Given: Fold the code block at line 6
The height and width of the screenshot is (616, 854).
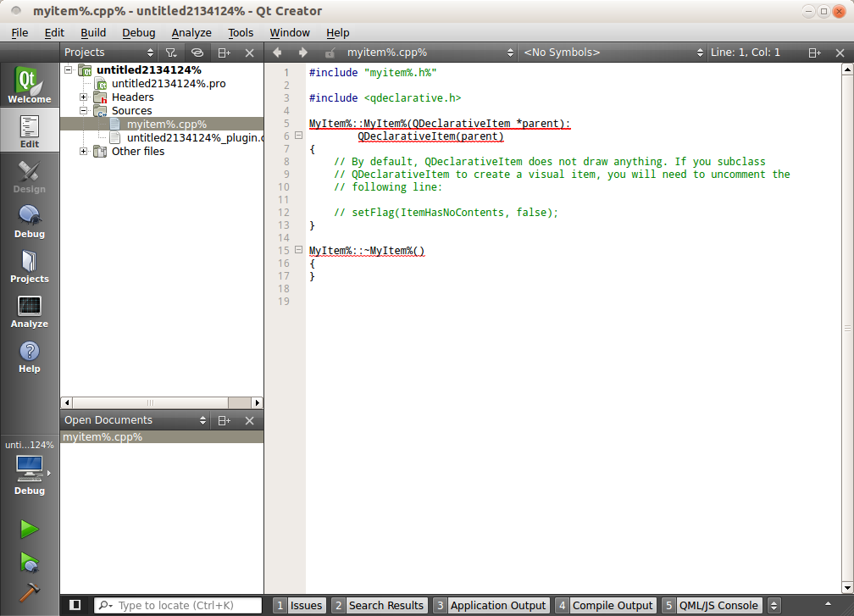Looking at the screenshot, I should [x=298, y=135].
